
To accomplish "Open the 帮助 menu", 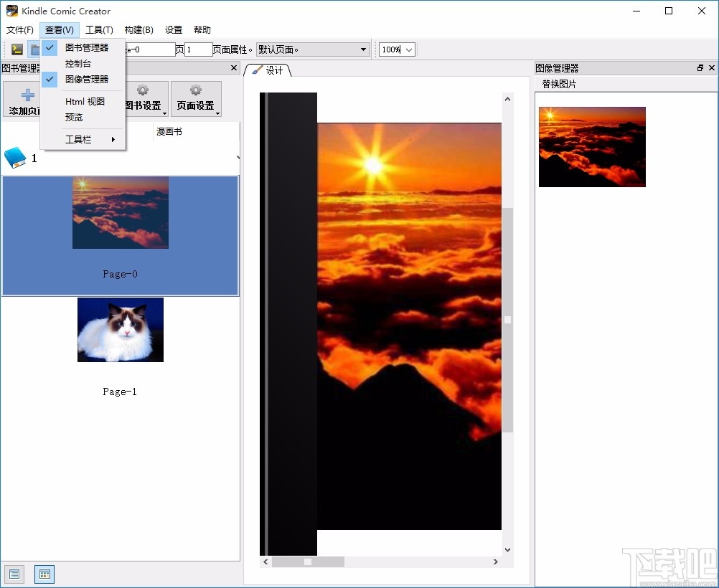I will pyautogui.click(x=202, y=30).
